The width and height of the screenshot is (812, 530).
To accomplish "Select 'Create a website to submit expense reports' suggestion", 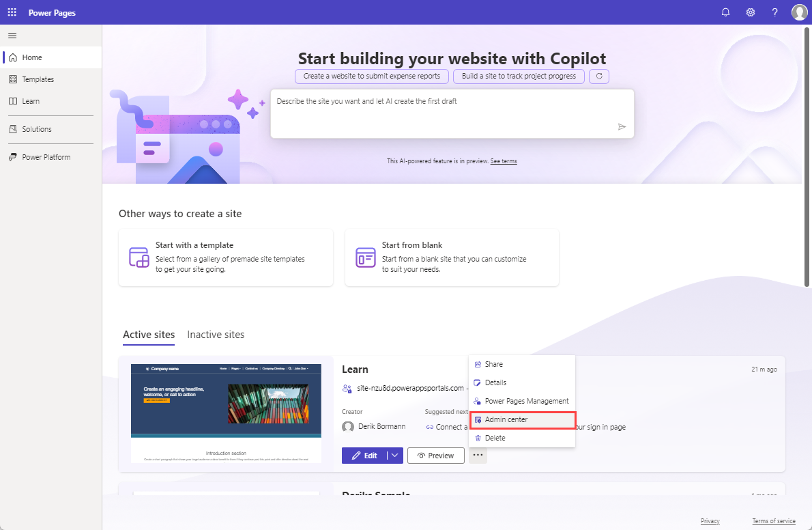I will 372,76.
